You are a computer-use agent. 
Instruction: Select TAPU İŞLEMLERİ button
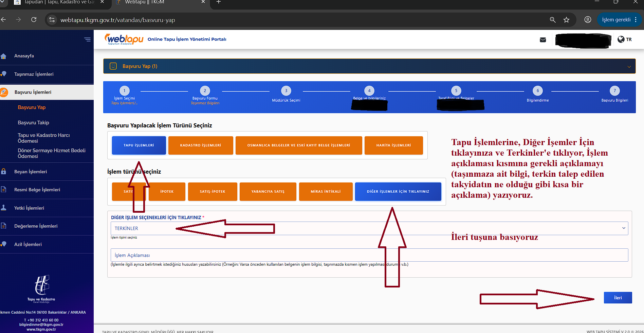coord(139,145)
